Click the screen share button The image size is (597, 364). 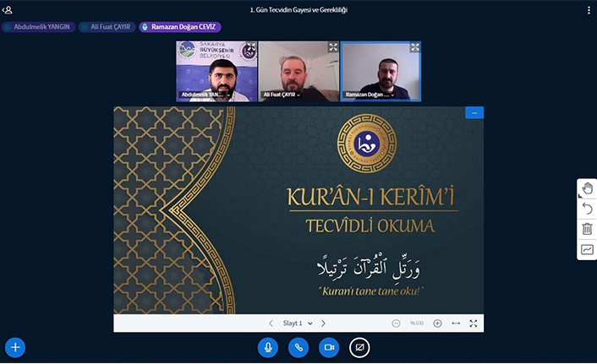pos(359,347)
